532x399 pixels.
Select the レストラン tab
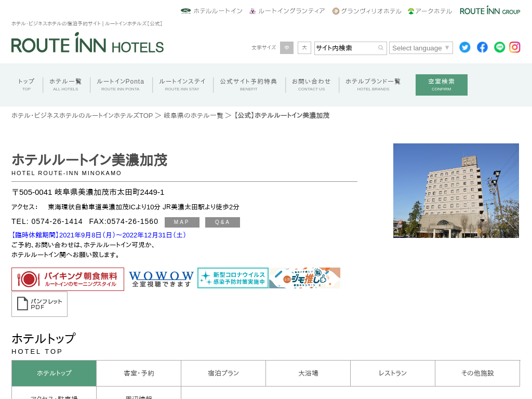393,373
